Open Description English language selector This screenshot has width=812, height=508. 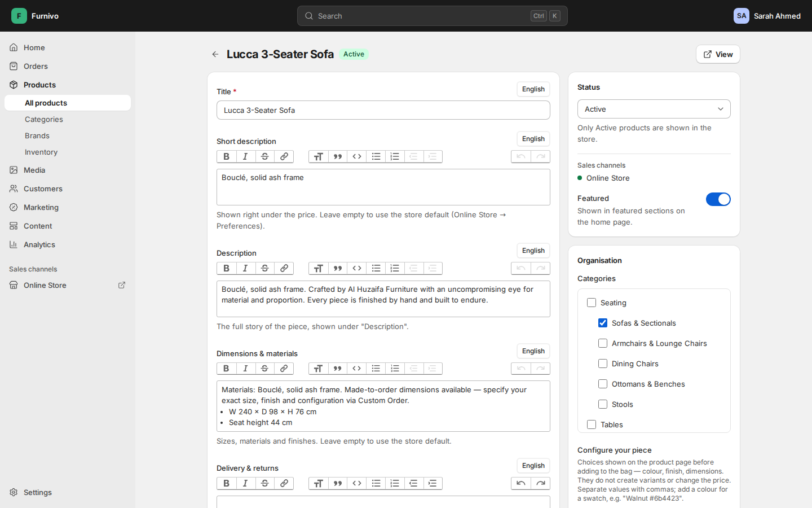click(x=533, y=251)
